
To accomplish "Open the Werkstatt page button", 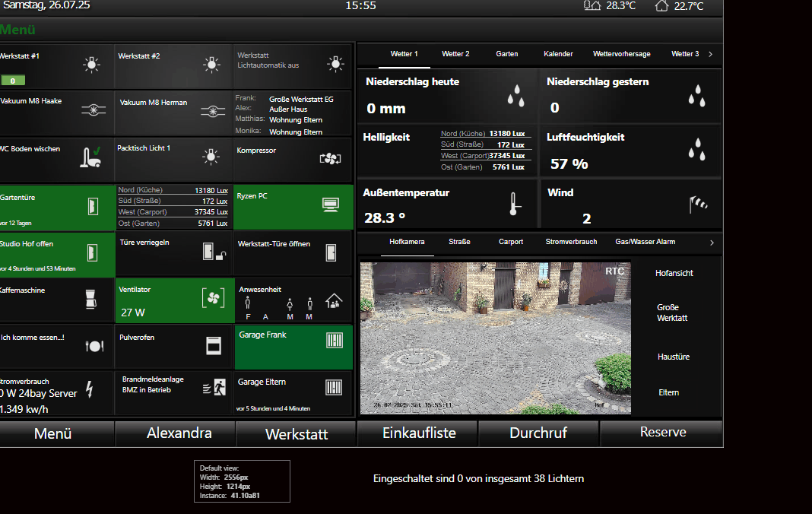I will (x=296, y=433).
